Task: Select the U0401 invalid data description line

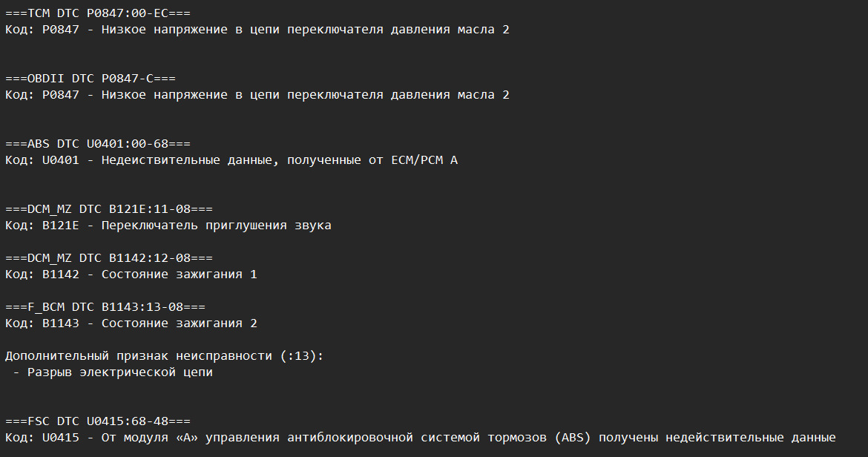Action: (231, 160)
